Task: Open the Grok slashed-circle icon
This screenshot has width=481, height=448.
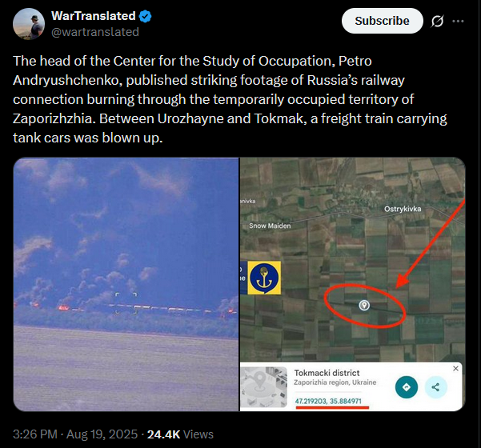Action: 437,21
